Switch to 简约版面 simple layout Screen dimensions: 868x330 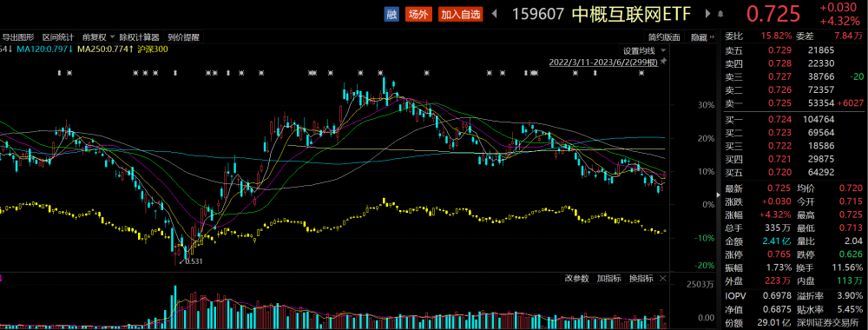(664, 37)
